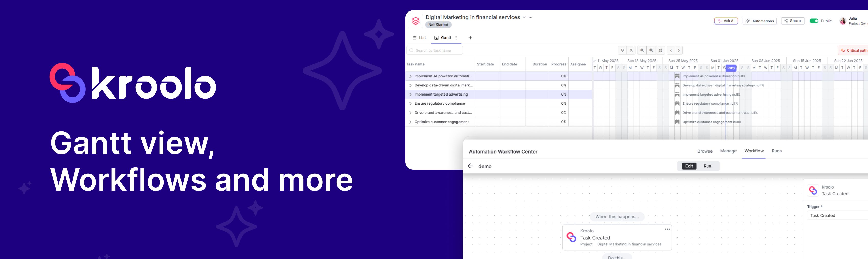This screenshot has height=259, width=868.
Task: Click Kroolo logo in side panel
Action: pos(813,191)
